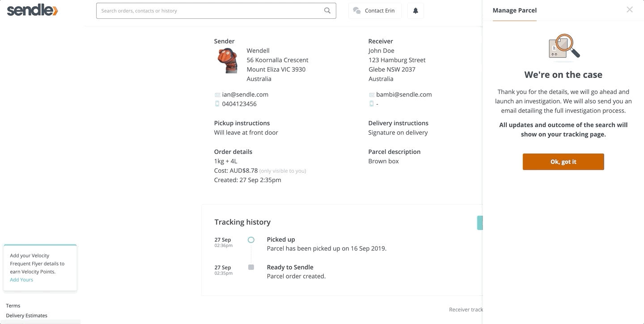Click the sender email envelope icon

[217, 95]
